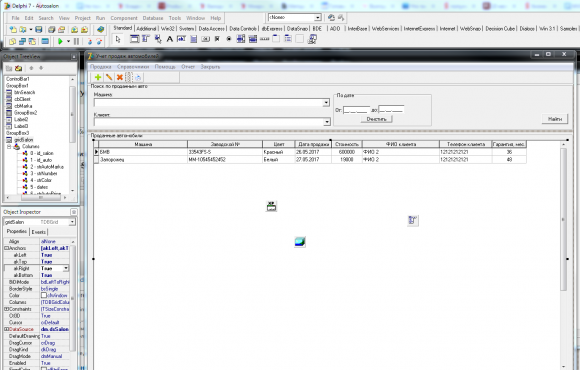Click the Pause program icon
Viewport: 580px width, 370px height.
pyautogui.click(x=77, y=41)
